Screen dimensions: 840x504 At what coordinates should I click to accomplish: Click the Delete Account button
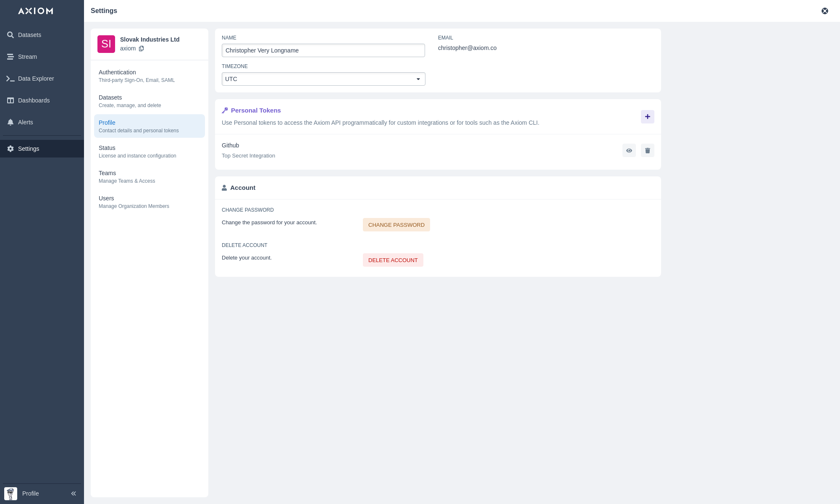click(393, 260)
